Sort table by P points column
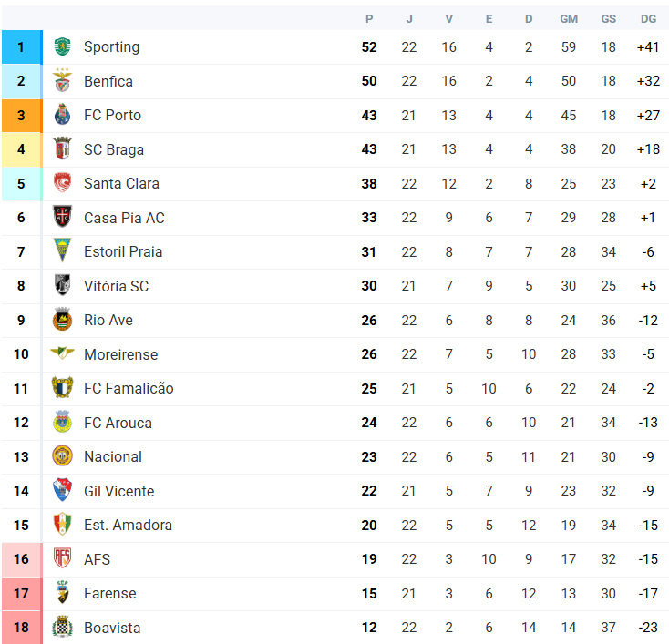Viewport: 669px width, 644px height. [x=369, y=19]
